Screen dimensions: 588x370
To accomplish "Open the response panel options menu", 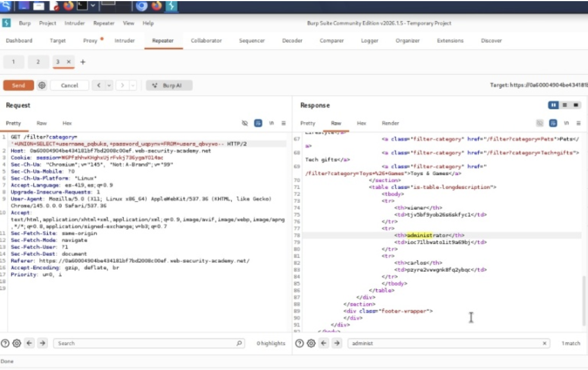I will coord(578,123).
